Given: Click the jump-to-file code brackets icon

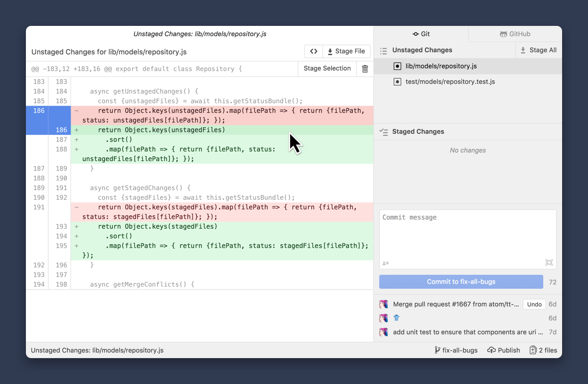Looking at the screenshot, I should click(x=313, y=51).
